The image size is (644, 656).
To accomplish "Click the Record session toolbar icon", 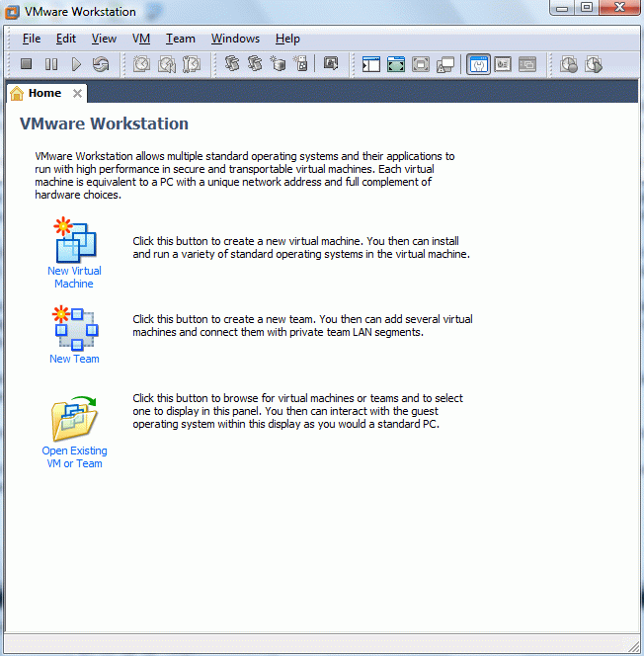I will pyautogui.click(x=569, y=64).
